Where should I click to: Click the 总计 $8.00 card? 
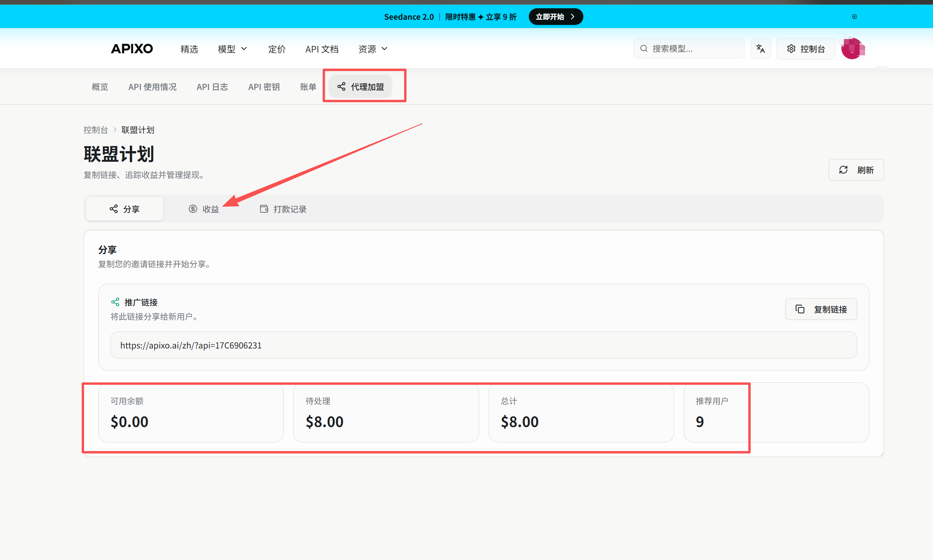tap(581, 412)
